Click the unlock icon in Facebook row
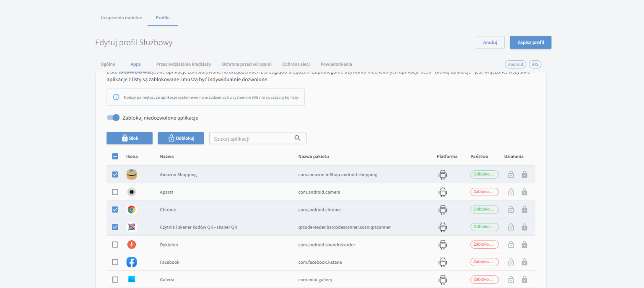The width and height of the screenshot is (644, 288). coord(511,262)
